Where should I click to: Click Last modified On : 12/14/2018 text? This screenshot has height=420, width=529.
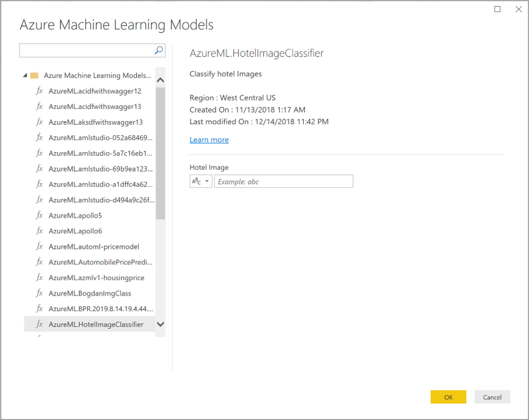click(259, 122)
